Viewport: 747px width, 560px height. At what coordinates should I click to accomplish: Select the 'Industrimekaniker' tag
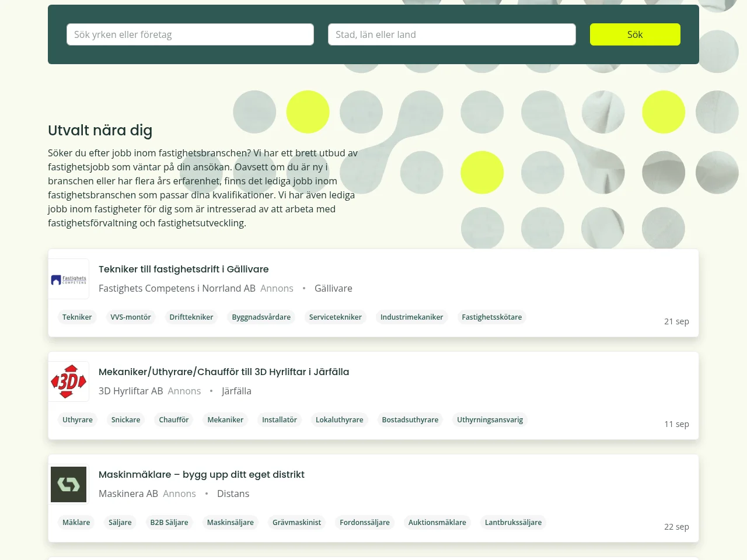click(x=412, y=317)
